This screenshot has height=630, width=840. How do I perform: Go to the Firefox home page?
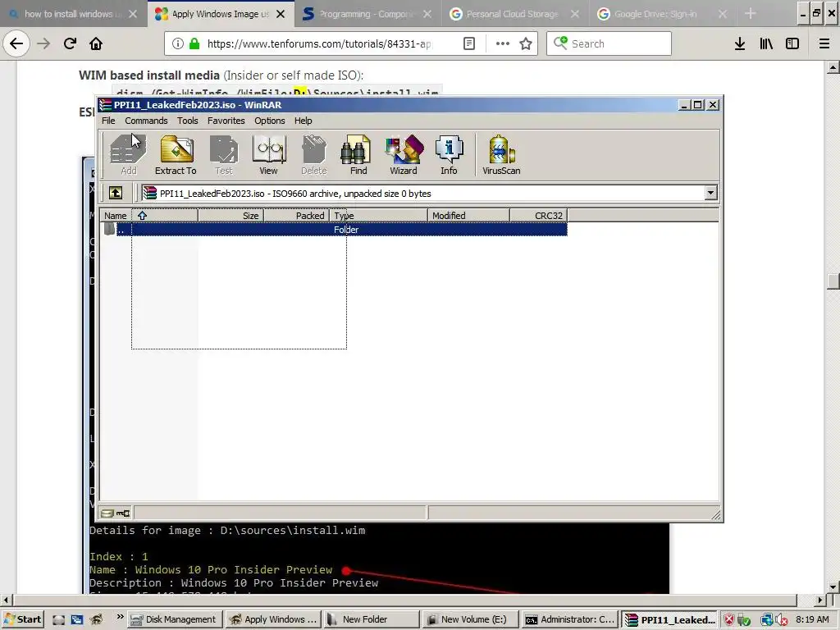96,43
